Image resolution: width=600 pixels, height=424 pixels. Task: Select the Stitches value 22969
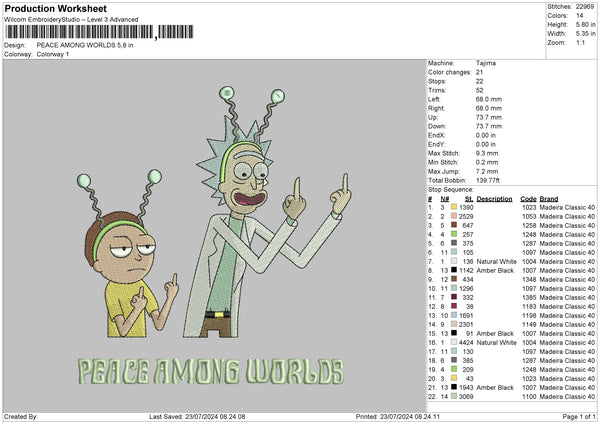[x=585, y=7]
